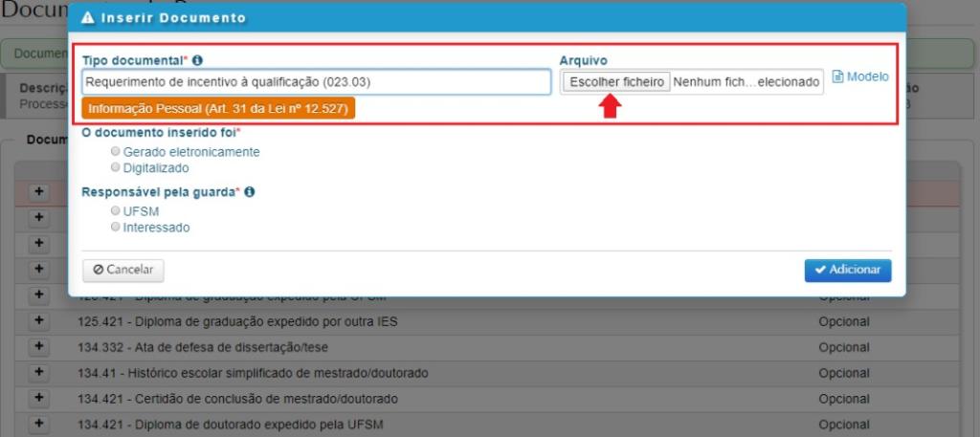This screenshot has width=980, height=437.
Task: Select Digitalizado radio option
Action: coord(116,168)
